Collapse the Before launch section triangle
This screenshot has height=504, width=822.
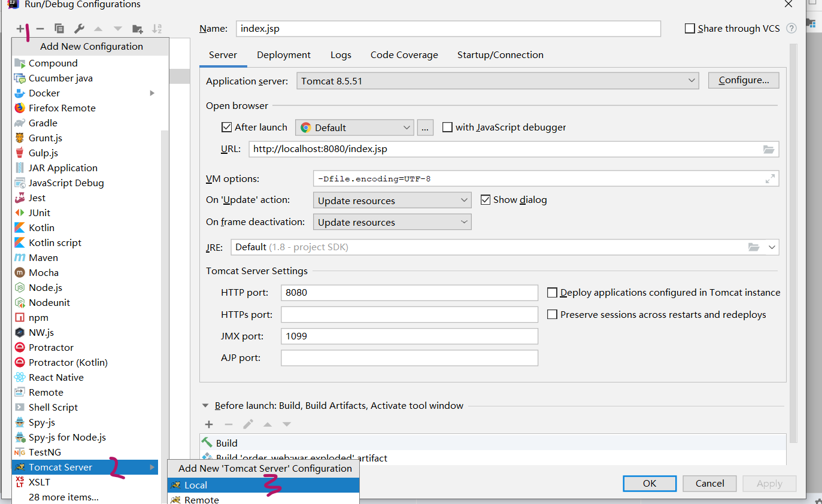[x=206, y=405]
